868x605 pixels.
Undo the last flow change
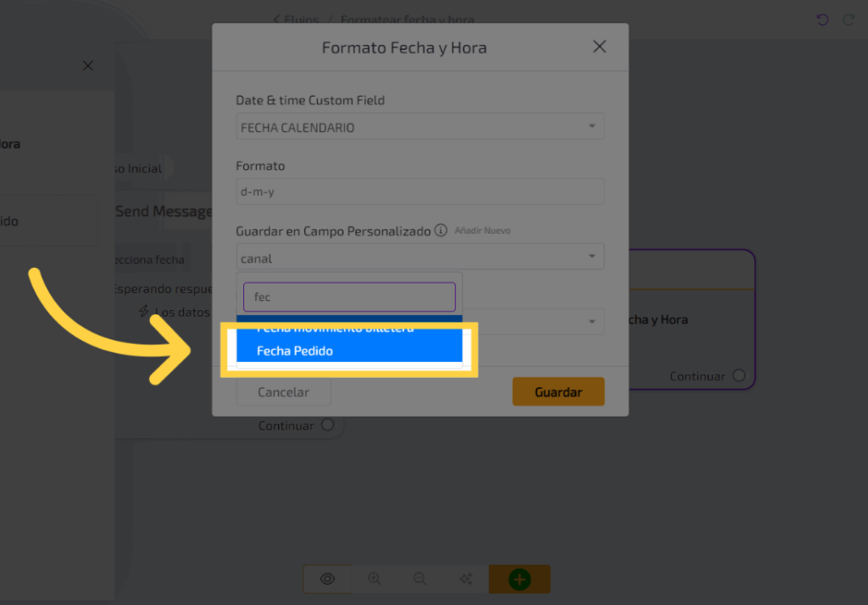coord(822,19)
